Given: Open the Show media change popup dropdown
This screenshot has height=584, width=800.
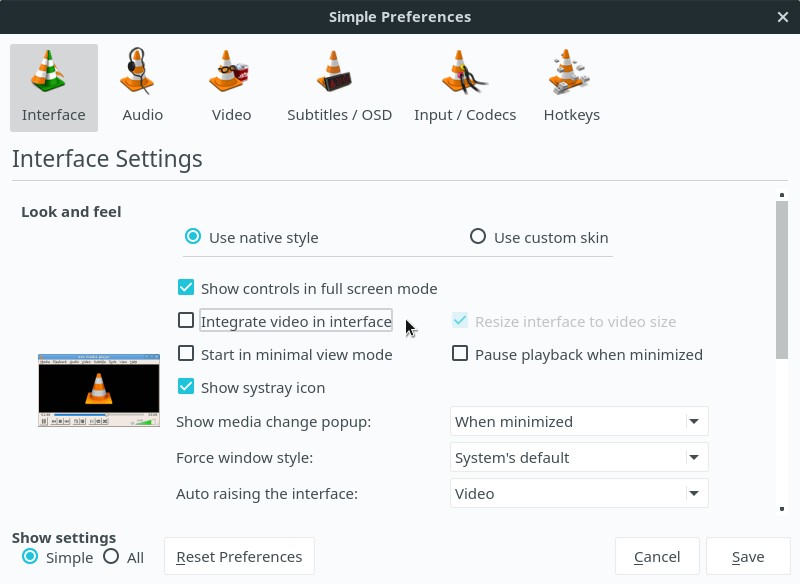Looking at the screenshot, I should pyautogui.click(x=578, y=421).
